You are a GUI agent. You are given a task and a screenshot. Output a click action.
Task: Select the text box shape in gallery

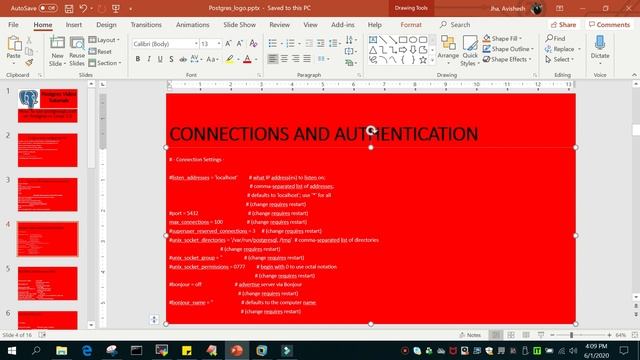point(373,40)
